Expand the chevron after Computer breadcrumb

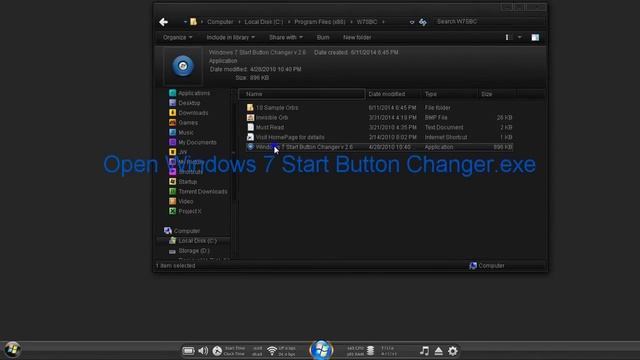coord(240,22)
